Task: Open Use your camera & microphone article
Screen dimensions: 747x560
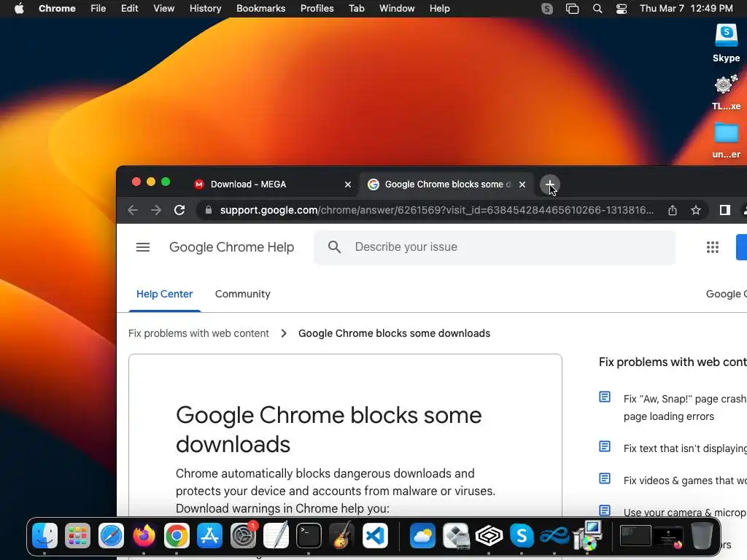Action: [x=684, y=513]
